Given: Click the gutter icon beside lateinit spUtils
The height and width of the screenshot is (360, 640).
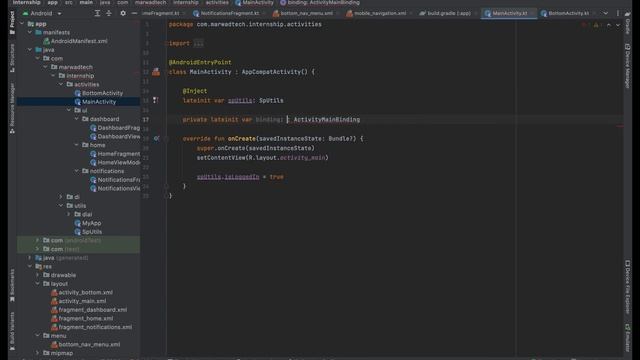Looking at the screenshot, I should point(155,100).
